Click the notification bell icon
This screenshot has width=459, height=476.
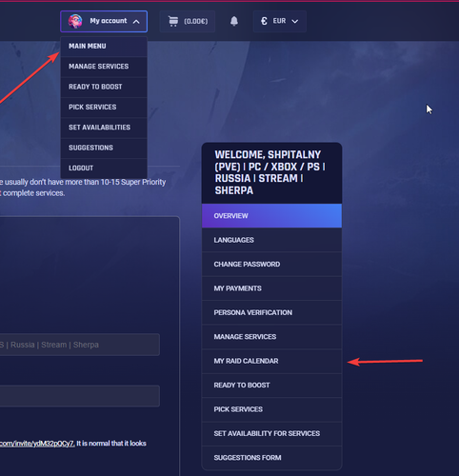(x=234, y=21)
